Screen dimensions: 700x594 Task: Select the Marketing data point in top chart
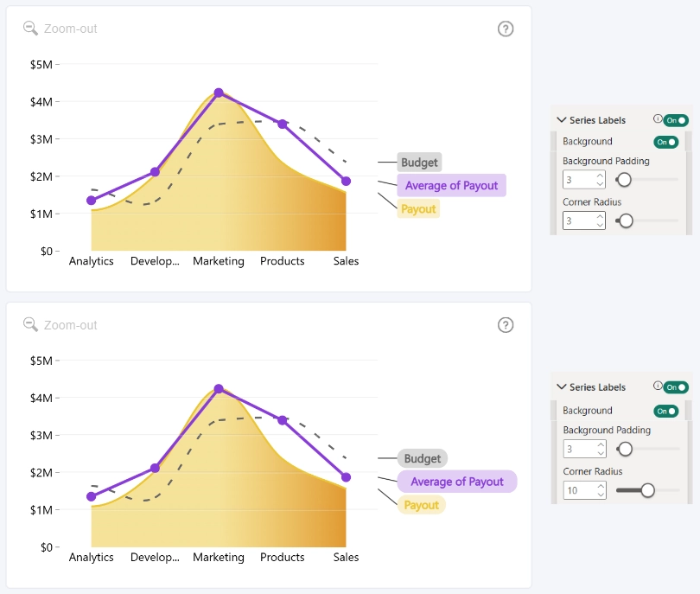[219, 93]
